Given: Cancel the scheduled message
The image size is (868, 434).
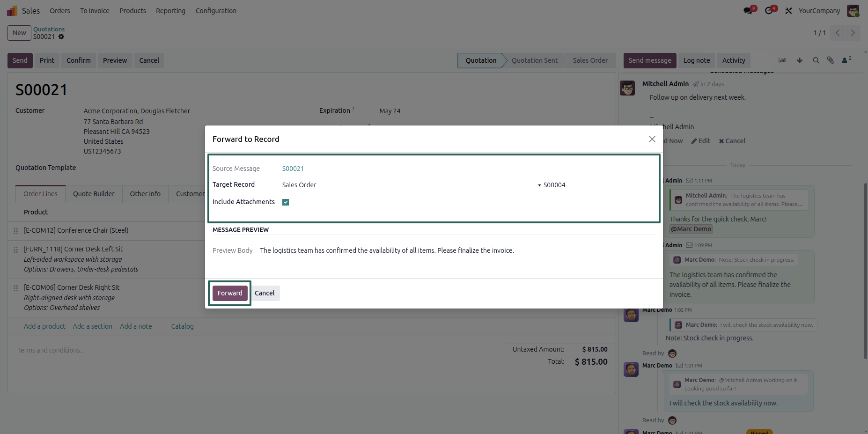Looking at the screenshot, I should click(732, 141).
